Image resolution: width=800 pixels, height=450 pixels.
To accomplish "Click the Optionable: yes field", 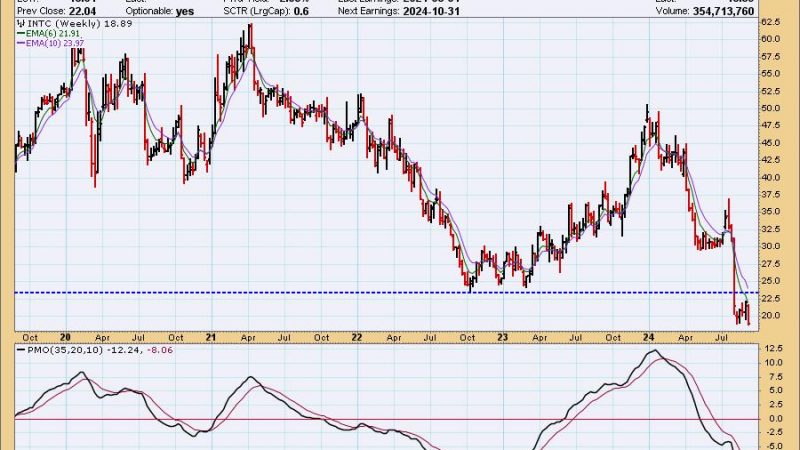I will [160, 11].
